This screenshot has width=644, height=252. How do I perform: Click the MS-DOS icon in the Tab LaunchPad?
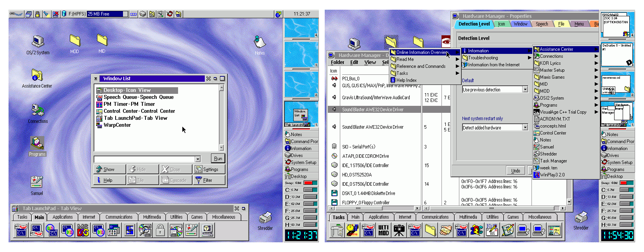(83, 230)
